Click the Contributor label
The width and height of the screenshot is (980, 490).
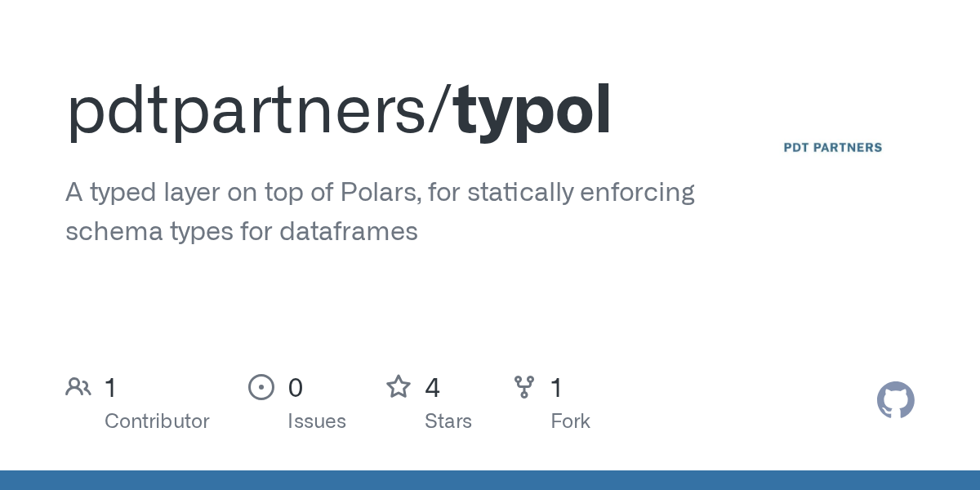tap(157, 421)
